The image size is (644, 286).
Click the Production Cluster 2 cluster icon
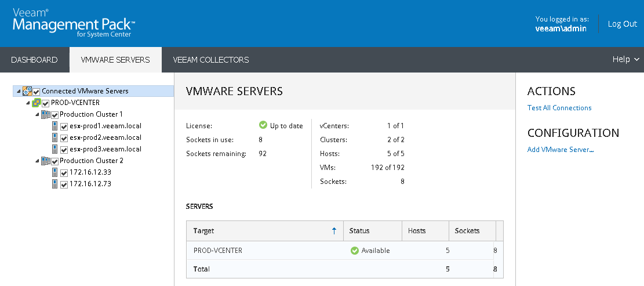[x=45, y=161]
